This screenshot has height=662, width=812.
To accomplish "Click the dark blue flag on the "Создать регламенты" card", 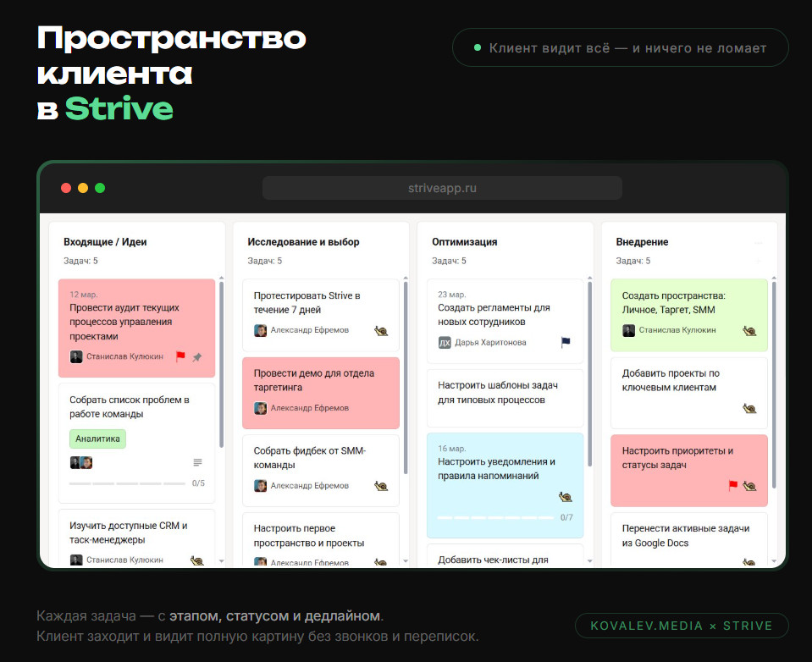I will [566, 342].
